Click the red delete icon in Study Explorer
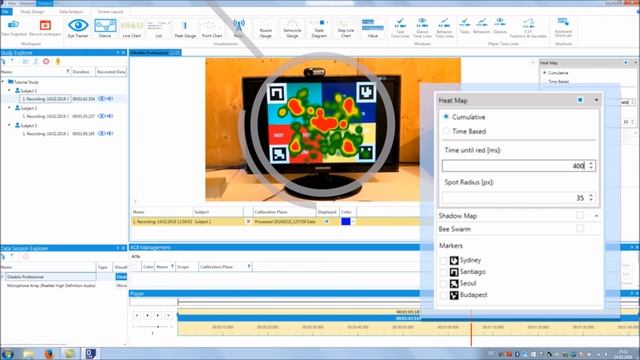 46,61
